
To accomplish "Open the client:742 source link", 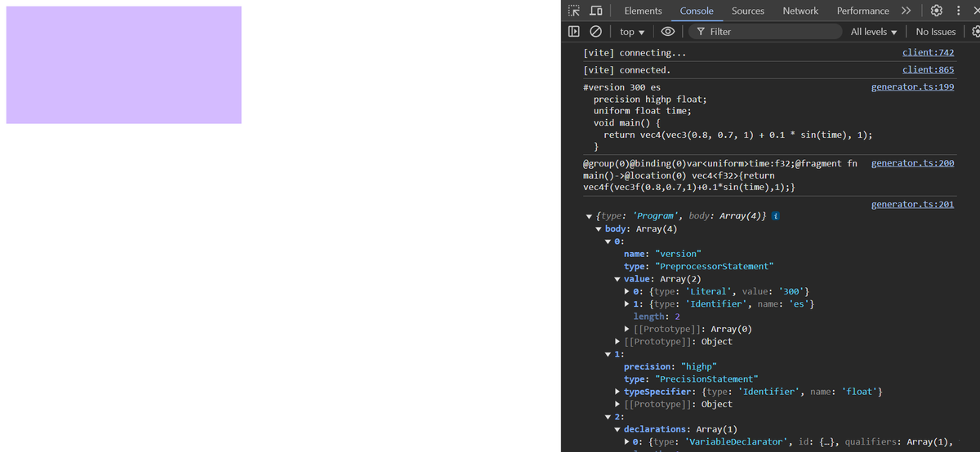I will click(x=928, y=53).
